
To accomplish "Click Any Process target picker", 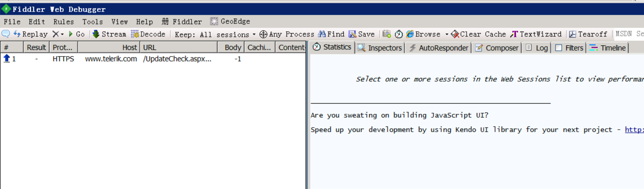I will [287, 34].
